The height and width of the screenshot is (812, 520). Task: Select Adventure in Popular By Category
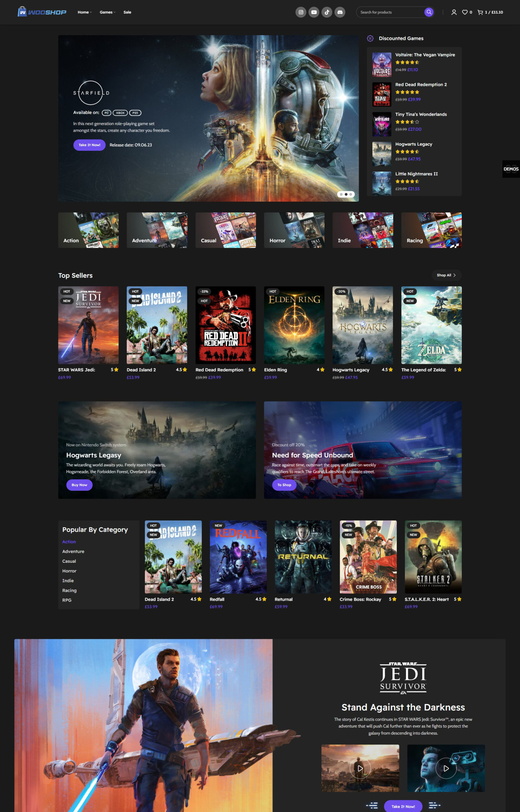tap(73, 551)
